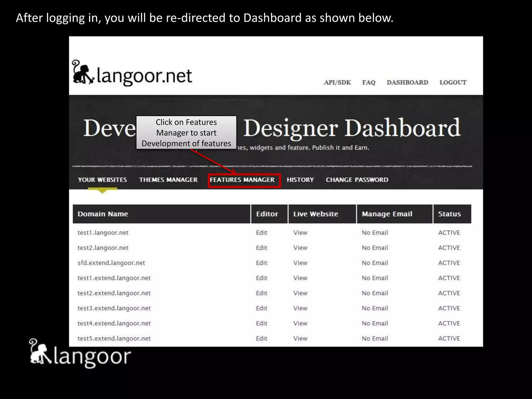Edit the test2.extend.langoor.net website

click(x=262, y=293)
